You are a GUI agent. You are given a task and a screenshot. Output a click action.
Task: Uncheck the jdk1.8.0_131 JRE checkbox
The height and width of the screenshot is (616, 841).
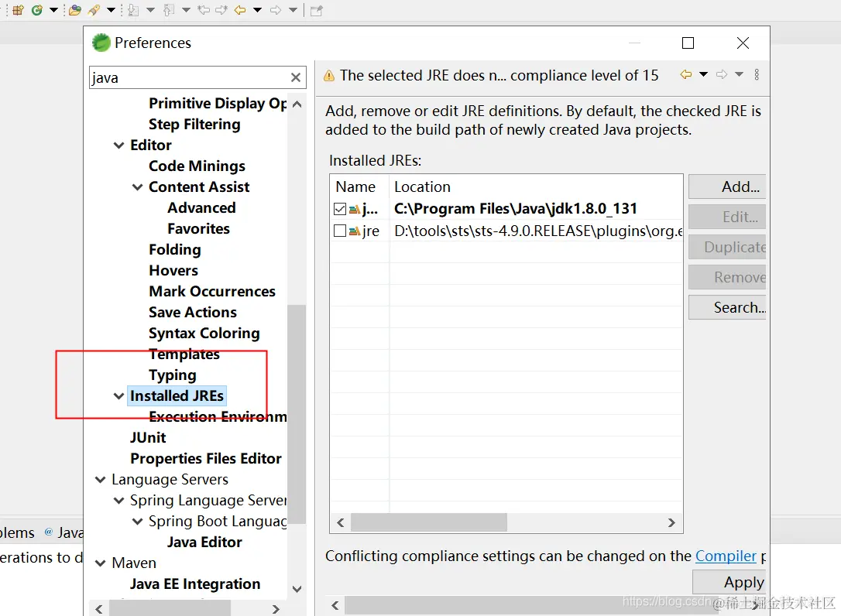[x=339, y=208]
